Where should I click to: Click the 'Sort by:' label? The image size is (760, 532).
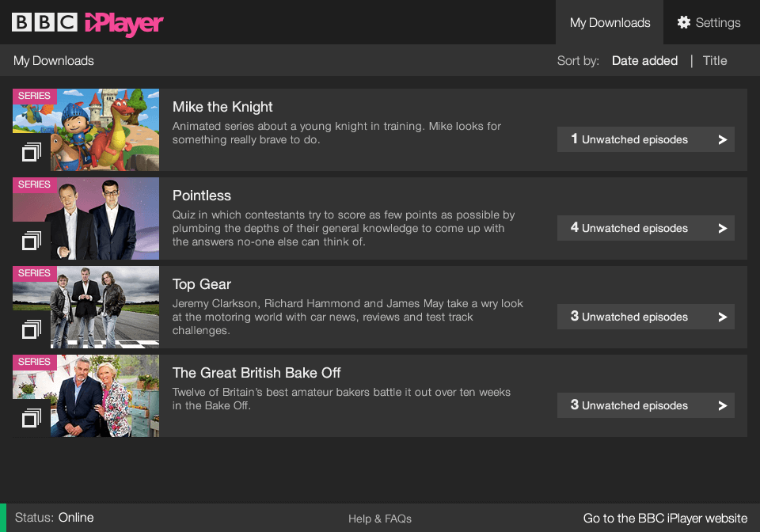(x=578, y=61)
